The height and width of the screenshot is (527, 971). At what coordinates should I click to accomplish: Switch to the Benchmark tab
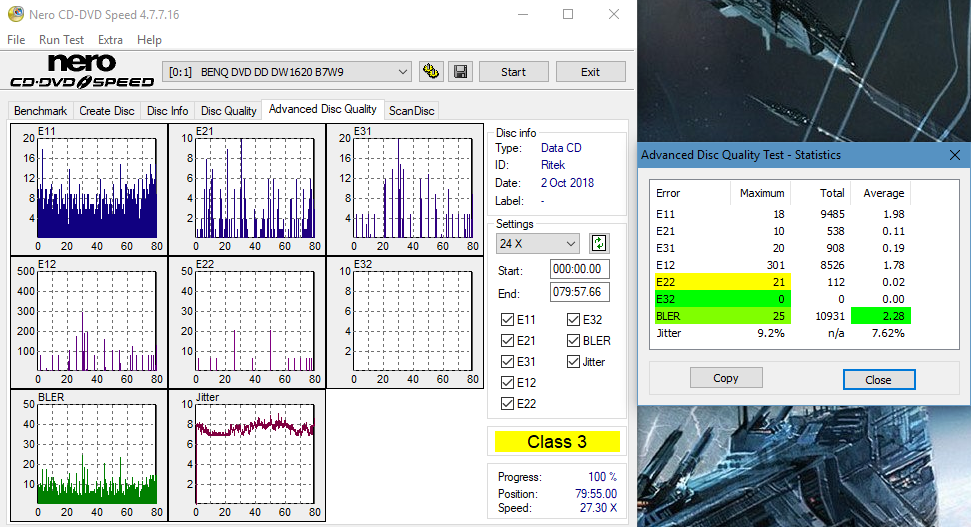coord(40,111)
